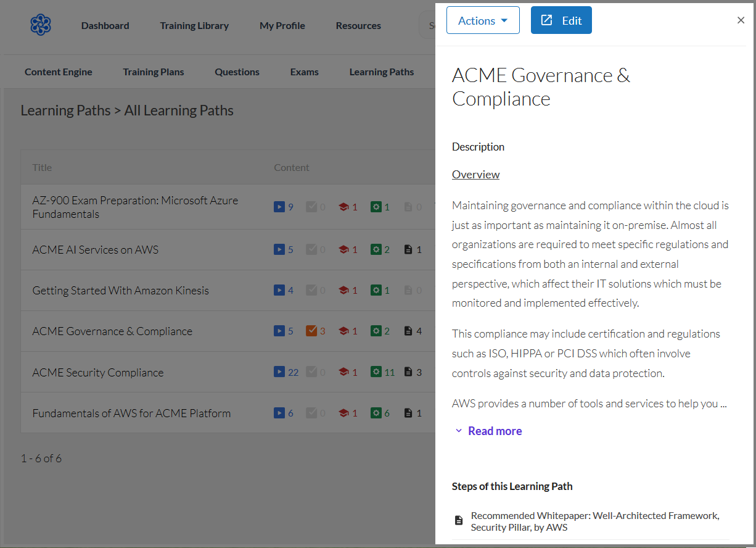The width and height of the screenshot is (756, 548).
Task: Click the Overview link in description
Action: (x=476, y=174)
